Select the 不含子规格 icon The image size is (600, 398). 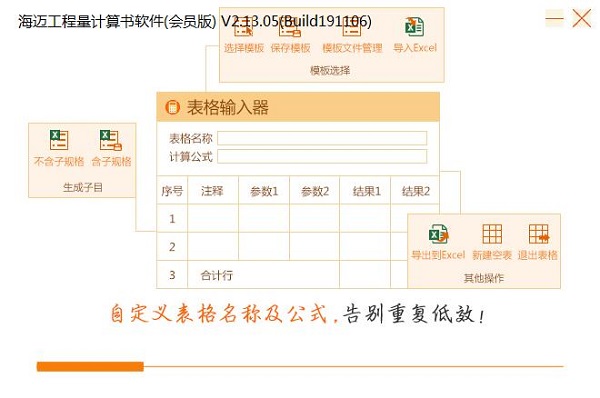point(59,140)
